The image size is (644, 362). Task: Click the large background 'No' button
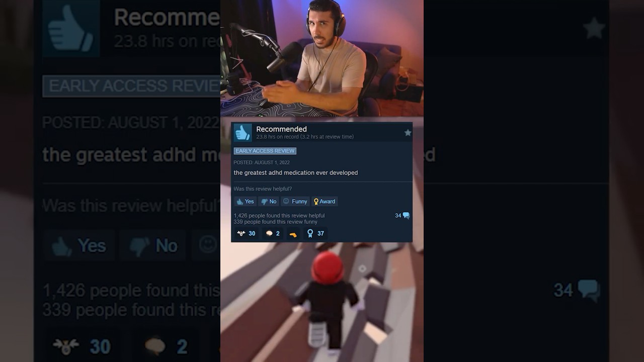point(153,245)
